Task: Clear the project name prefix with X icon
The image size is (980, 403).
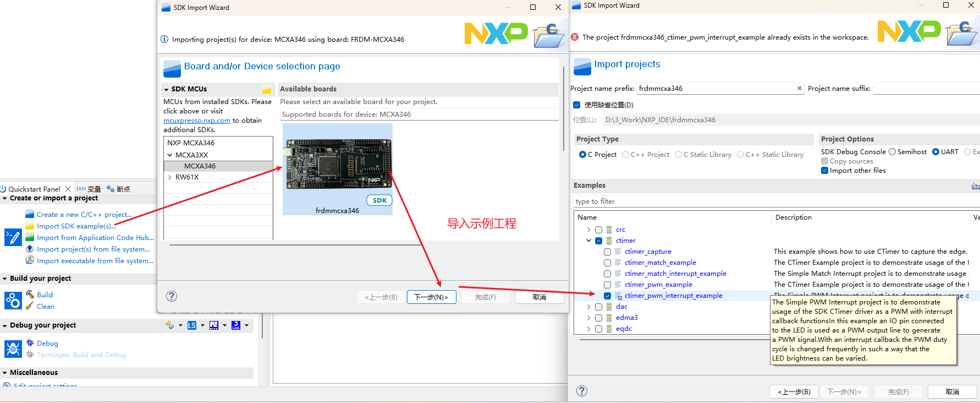Action: tap(800, 88)
